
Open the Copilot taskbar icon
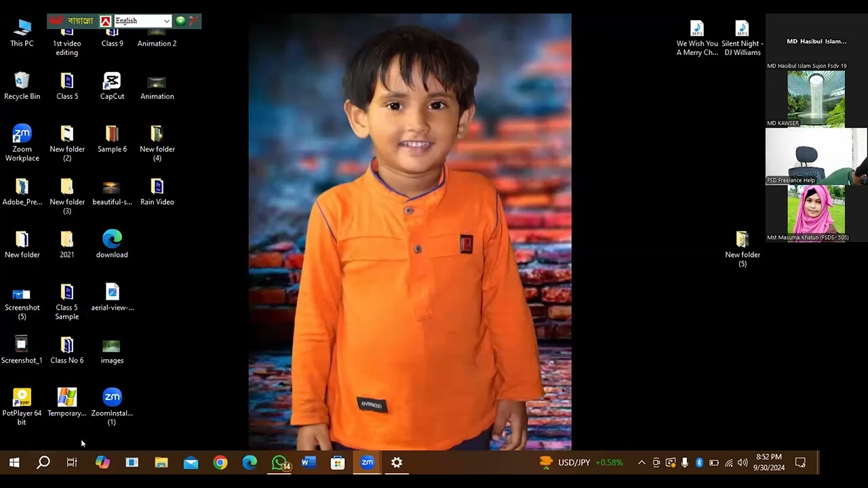[x=102, y=462]
